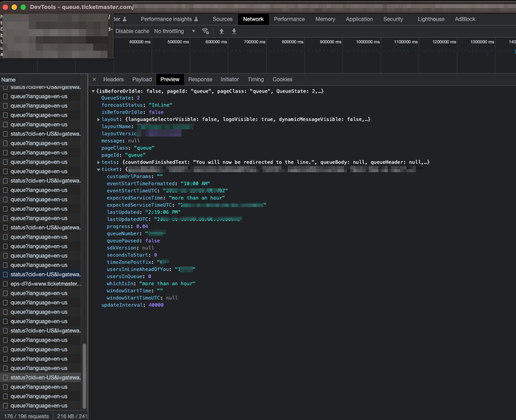This screenshot has height=420, width=516.
Task: Open the Lighthouse tab
Action: click(x=431, y=19)
